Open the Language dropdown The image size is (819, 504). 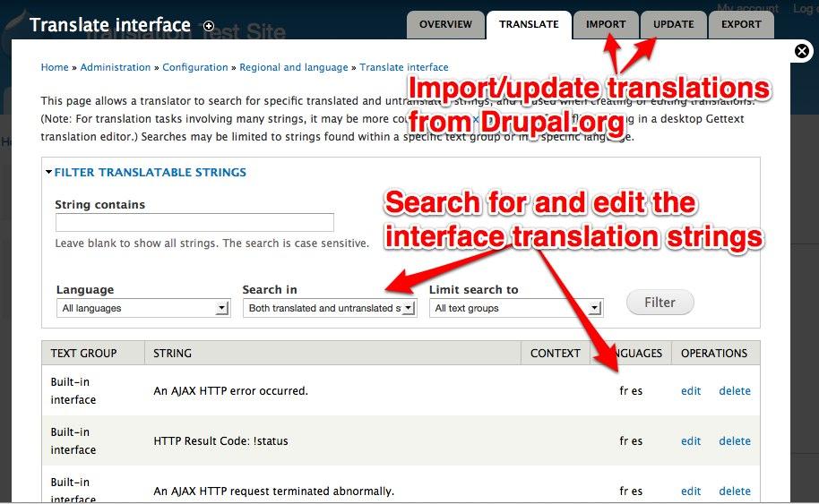(x=143, y=308)
